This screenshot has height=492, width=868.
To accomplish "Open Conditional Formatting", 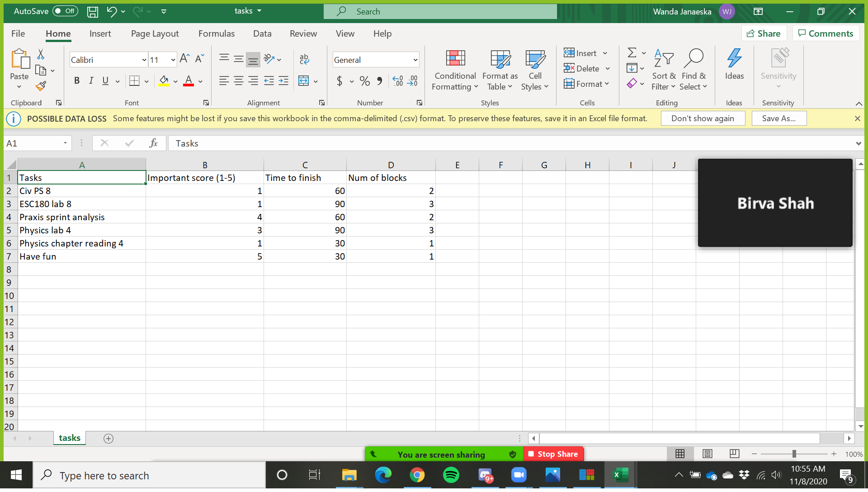I will click(x=455, y=70).
